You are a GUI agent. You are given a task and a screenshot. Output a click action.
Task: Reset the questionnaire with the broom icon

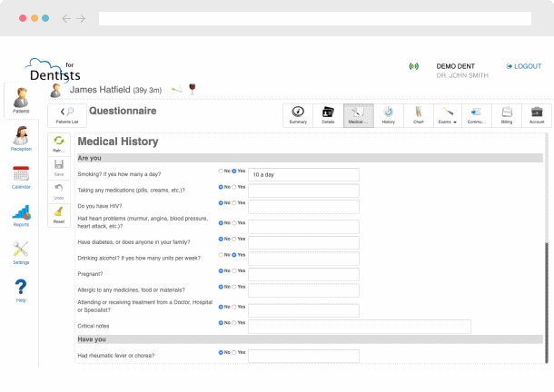pyautogui.click(x=59, y=215)
